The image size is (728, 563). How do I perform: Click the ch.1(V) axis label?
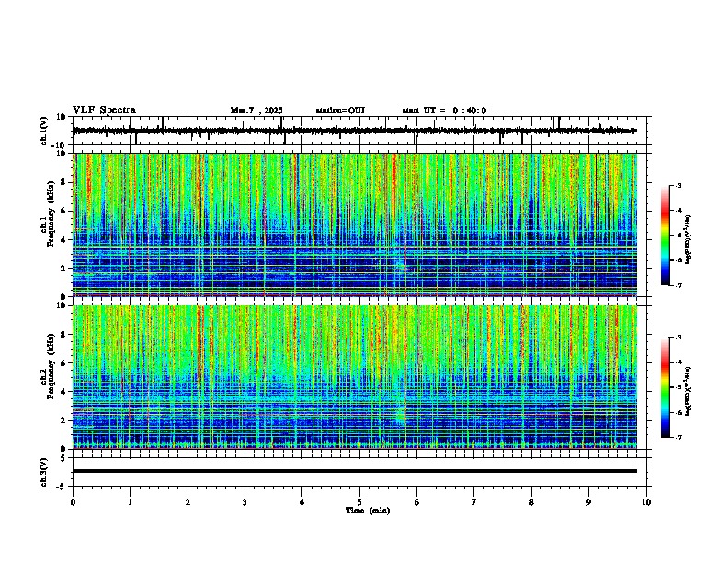click(x=44, y=131)
